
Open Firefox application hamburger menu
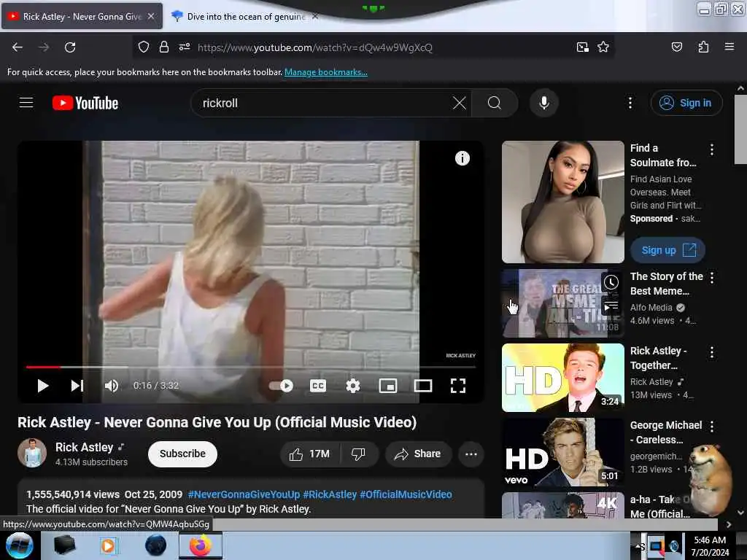729,47
